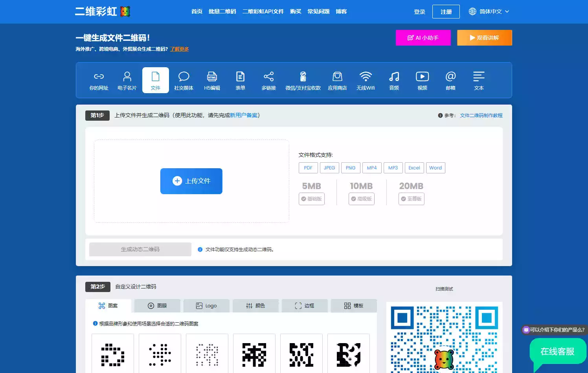Switch to the 边框 design tab

305,306
